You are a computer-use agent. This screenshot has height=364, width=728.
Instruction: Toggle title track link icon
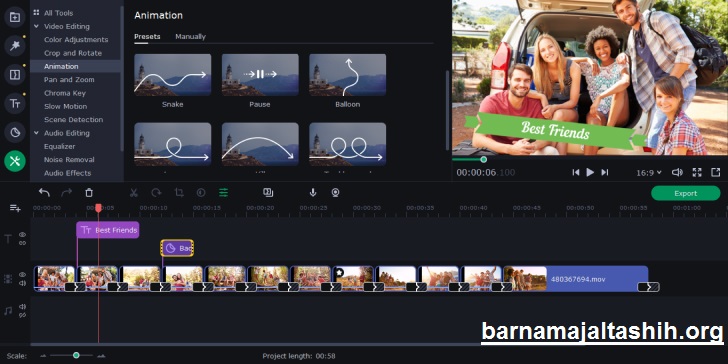click(22, 243)
